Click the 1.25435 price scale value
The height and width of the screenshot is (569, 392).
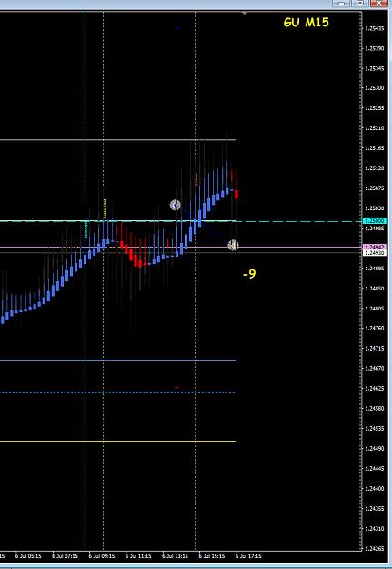(375, 28)
